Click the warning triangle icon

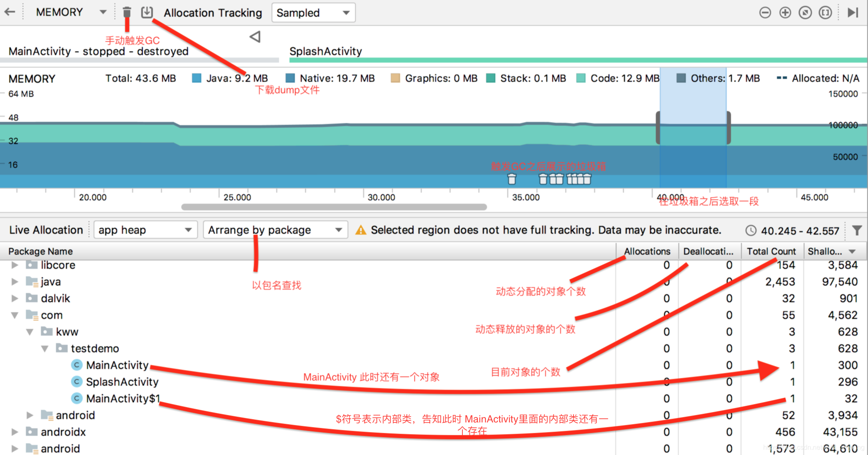click(x=360, y=230)
